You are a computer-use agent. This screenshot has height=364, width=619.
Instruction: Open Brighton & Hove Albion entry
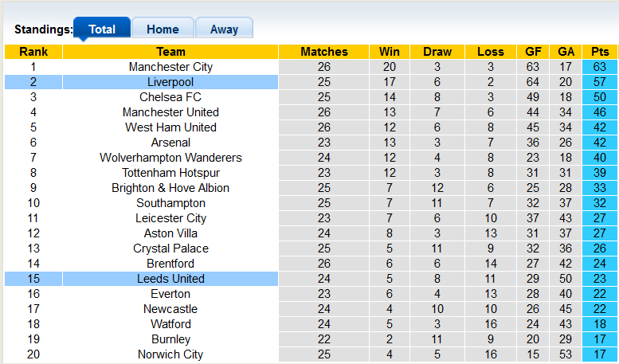170,188
